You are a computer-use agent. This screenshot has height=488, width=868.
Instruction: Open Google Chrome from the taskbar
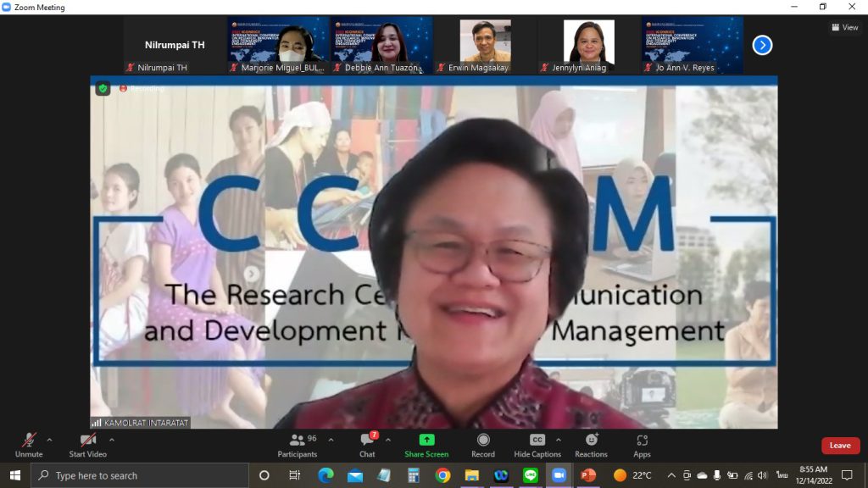pyautogui.click(x=442, y=475)
